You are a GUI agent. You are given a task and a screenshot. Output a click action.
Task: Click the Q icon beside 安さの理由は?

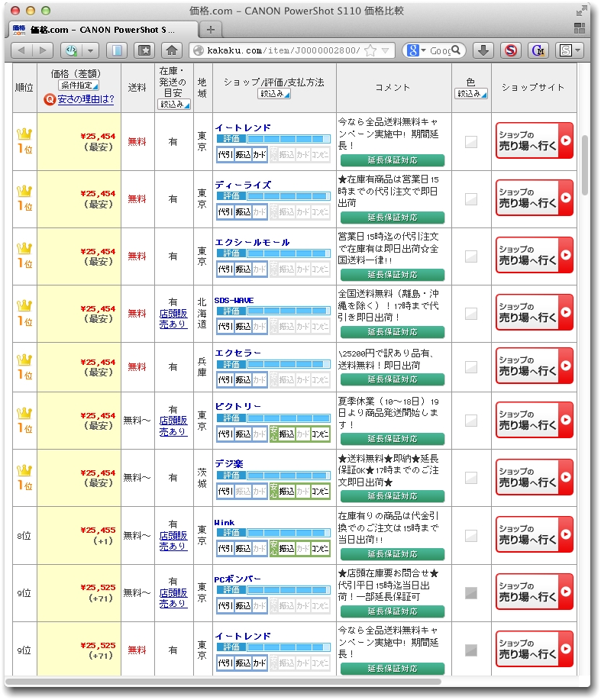coord(50,99)
